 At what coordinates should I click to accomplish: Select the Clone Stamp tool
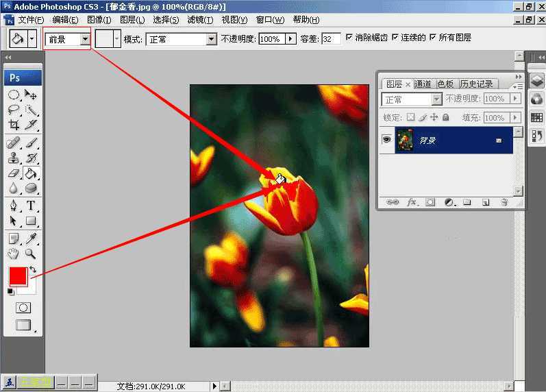14,158
